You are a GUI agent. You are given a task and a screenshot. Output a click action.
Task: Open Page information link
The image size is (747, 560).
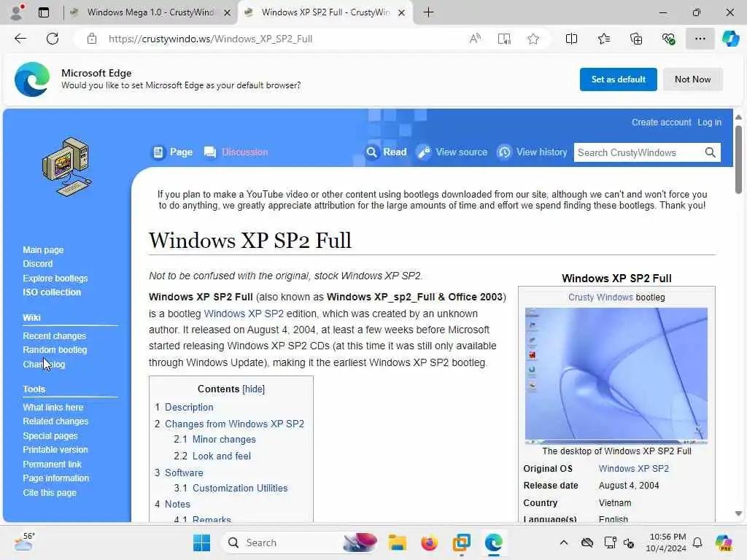pyautogui.click(x=55, y=478)
